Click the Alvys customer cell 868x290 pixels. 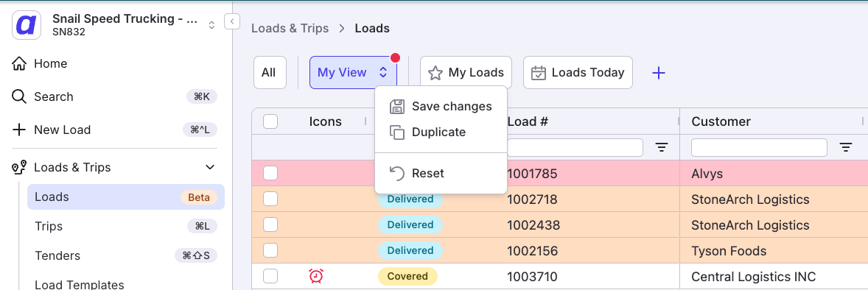(707, 174)
